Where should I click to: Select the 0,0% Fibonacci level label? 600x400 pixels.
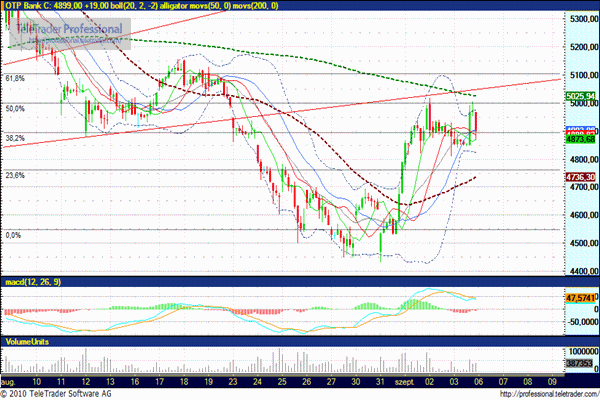tap(13, 234)
